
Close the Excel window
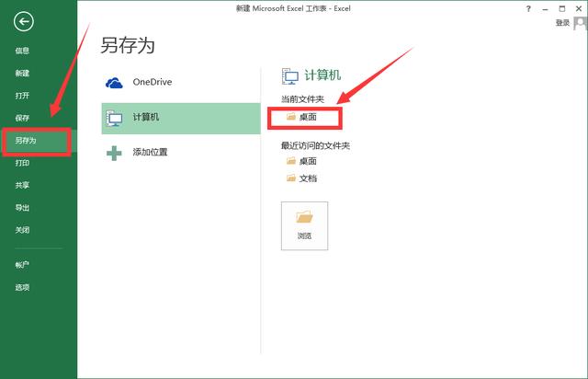(x=579, y=8)
